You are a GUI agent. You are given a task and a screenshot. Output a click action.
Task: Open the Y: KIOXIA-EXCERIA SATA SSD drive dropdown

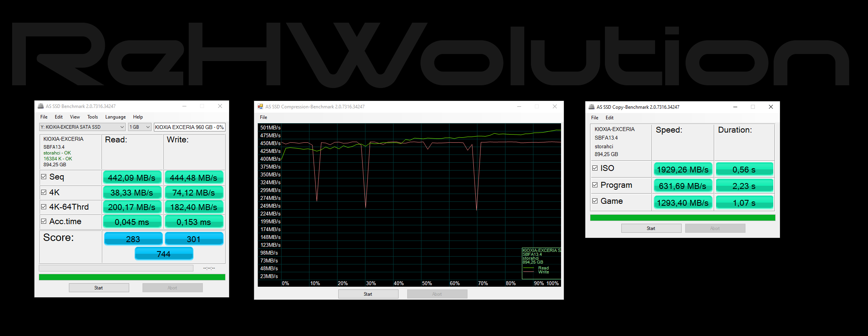[82, 127]
